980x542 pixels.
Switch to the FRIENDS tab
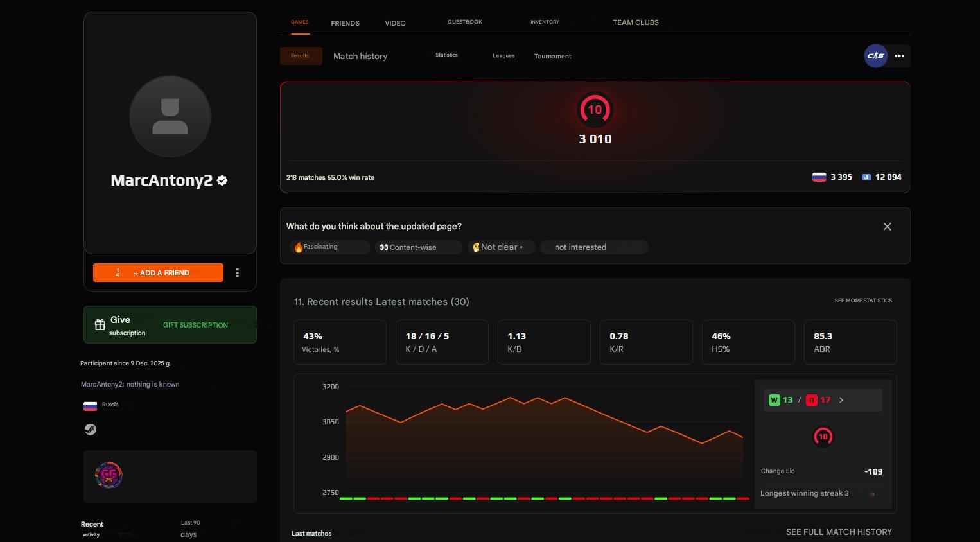click(x=345, y=22)
